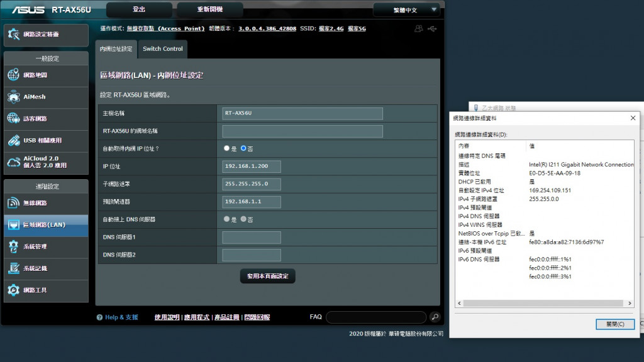The height and width of the screenshot is (362, 644).
Task: Close the network connection details window X
Action: click(x=633, y=118)
